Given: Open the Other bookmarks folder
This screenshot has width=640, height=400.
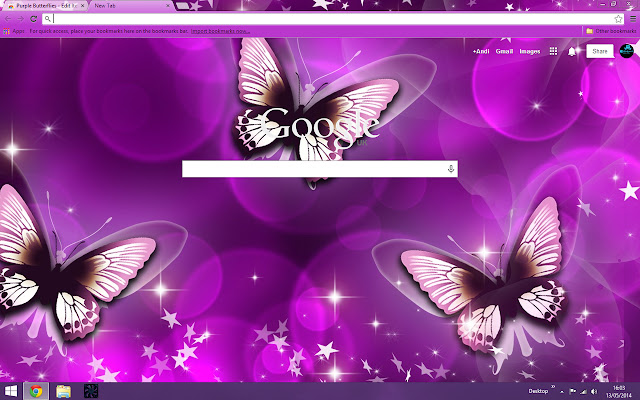Looking at the screenshot, I should [611, 31].
